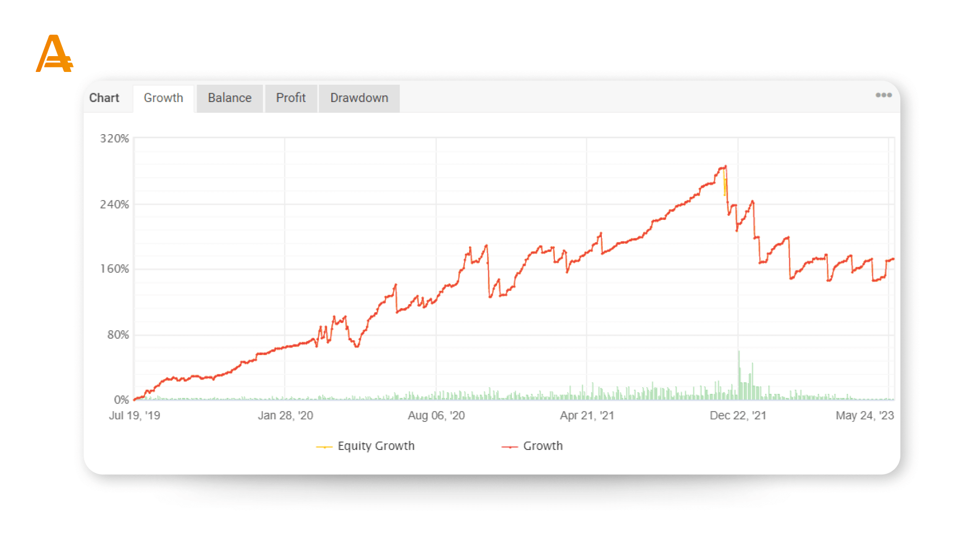This screenshot has height=551, width=980.
Task: Click the orange A logo icon
Action: (54, 54)
